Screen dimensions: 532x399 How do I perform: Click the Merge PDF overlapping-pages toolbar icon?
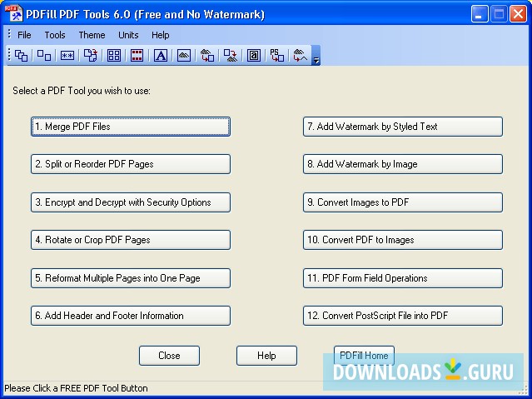(21, 55)
